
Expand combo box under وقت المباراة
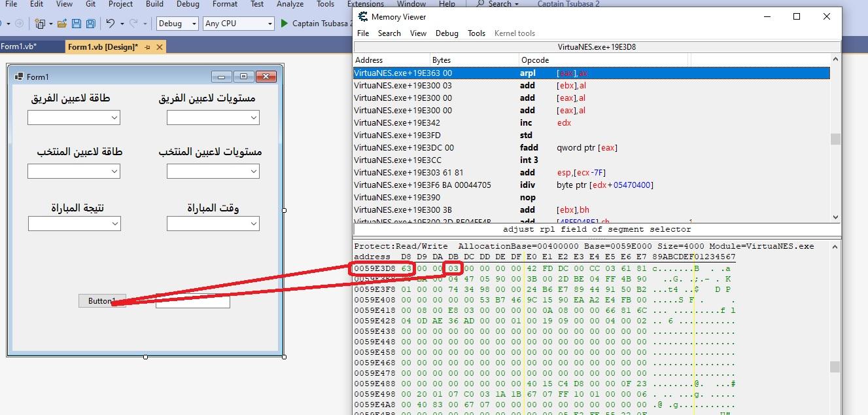point(254,224)
